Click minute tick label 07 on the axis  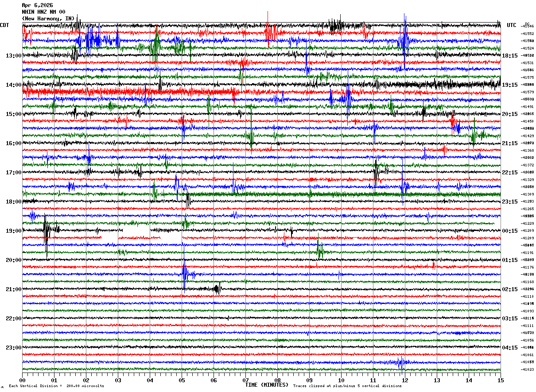[x=245, y=380]
